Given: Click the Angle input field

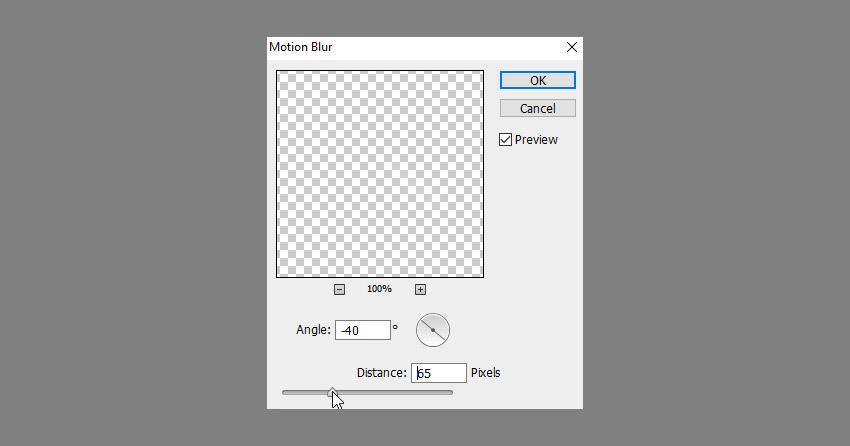Looking at the screenshot, I should click(x=363, y=330).
